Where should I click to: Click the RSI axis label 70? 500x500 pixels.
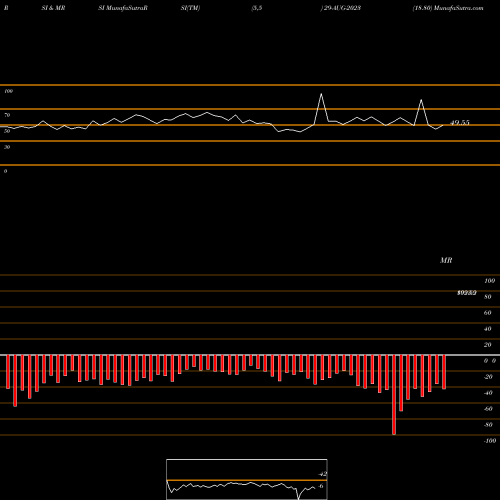coord(7,115)
